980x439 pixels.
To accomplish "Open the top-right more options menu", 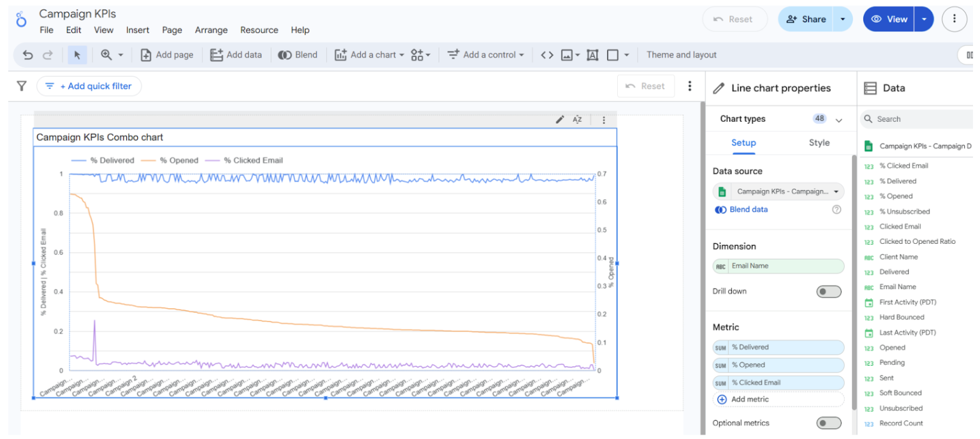I will coord(954,19).
